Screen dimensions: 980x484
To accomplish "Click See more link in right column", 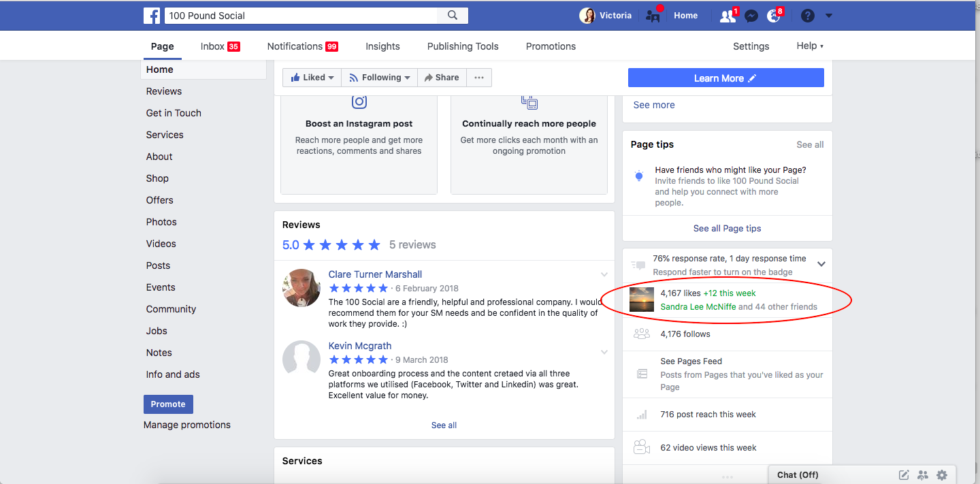I will click(654, 105).
